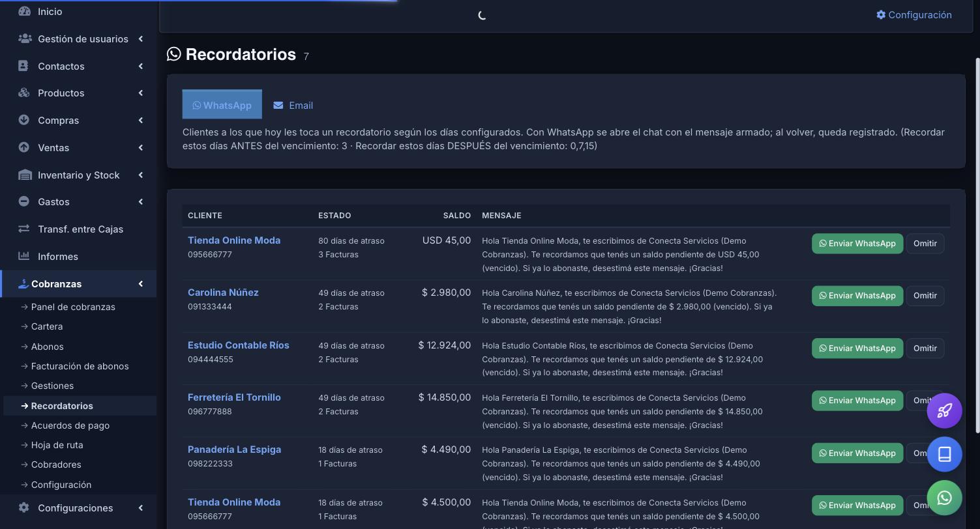
Task: Click the WhatsApp logo beside Recordatorios heading
Action: click(x=174, y=54)
